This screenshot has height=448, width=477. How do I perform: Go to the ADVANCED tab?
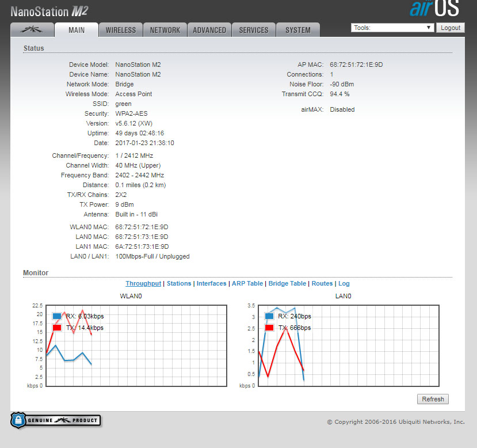click(x=209, y=30)
